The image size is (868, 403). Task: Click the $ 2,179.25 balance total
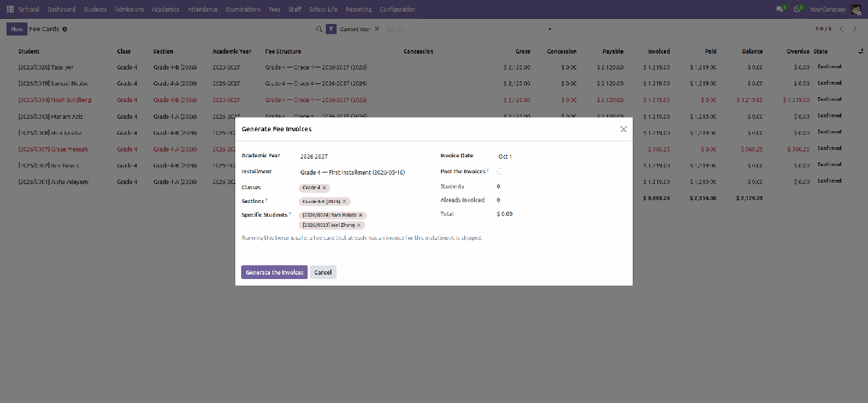(x=749, y=198)
